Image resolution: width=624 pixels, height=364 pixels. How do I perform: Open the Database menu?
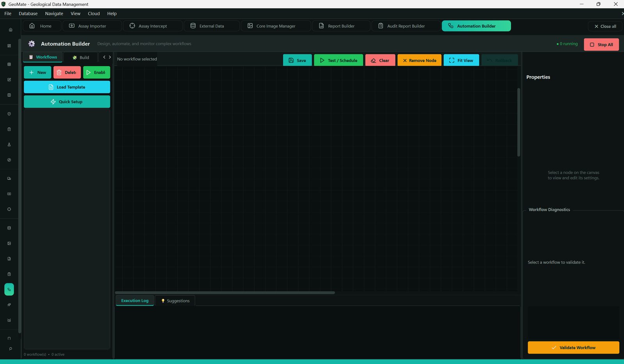pos(28,14)
